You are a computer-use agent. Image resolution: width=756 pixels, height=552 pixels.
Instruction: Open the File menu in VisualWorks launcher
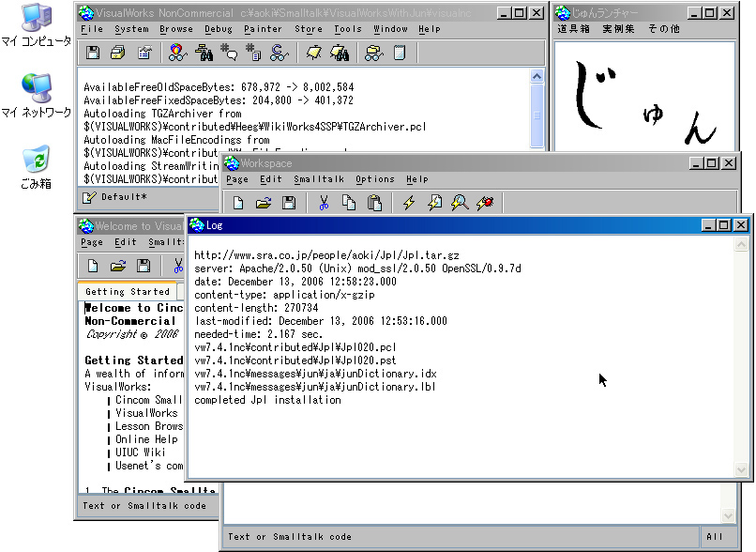coord(92,29)
